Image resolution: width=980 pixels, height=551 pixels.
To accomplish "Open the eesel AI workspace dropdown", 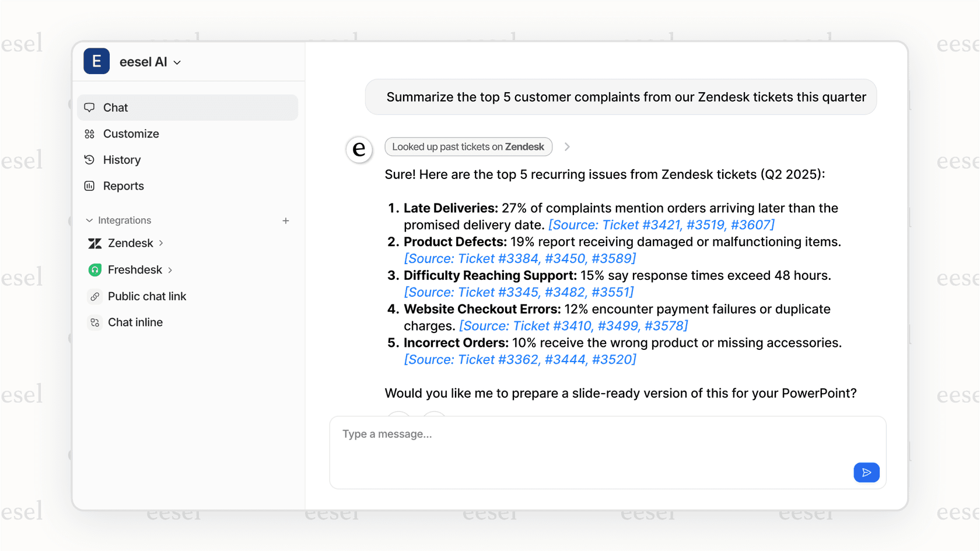I will tap(177, 62).
